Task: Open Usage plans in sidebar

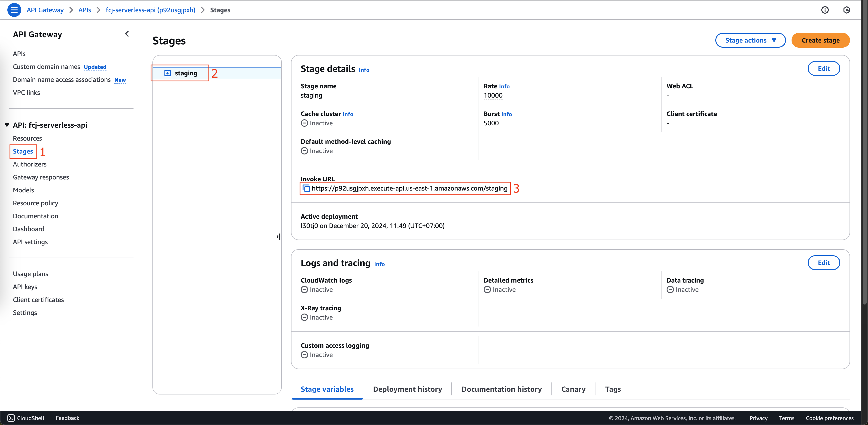Action: point(30,274)
